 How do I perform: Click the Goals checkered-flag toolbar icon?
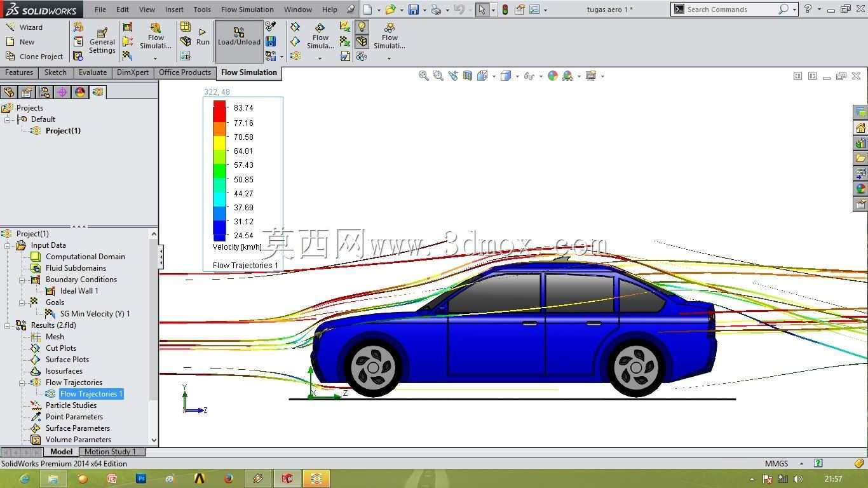coord(128,57)
